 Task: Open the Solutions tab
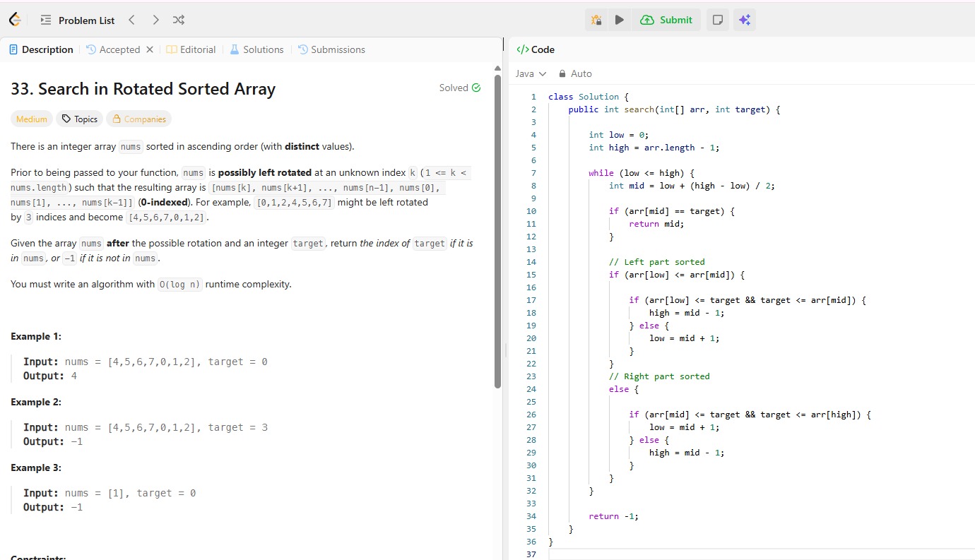pos(256,49)
